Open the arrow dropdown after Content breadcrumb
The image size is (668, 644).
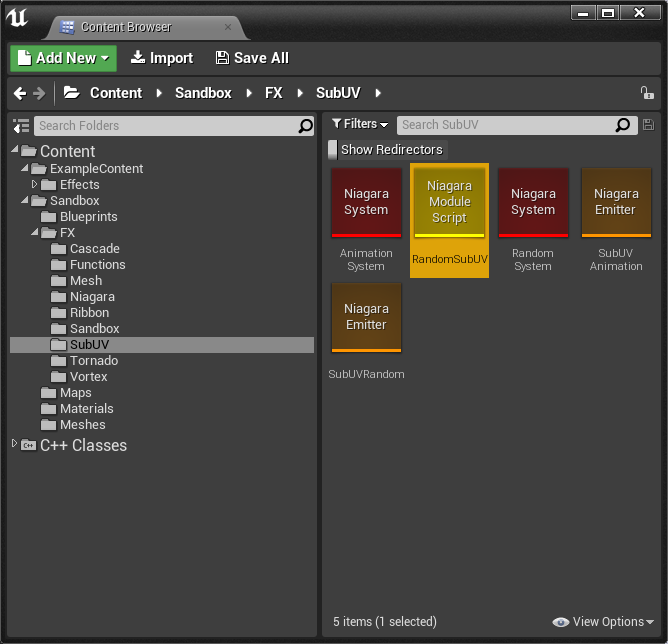click(159, 93)
